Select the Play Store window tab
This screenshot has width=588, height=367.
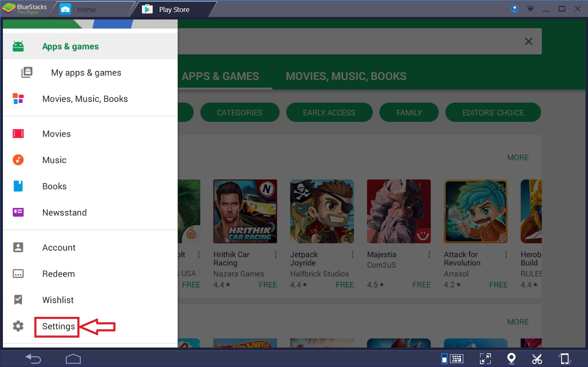174,9
